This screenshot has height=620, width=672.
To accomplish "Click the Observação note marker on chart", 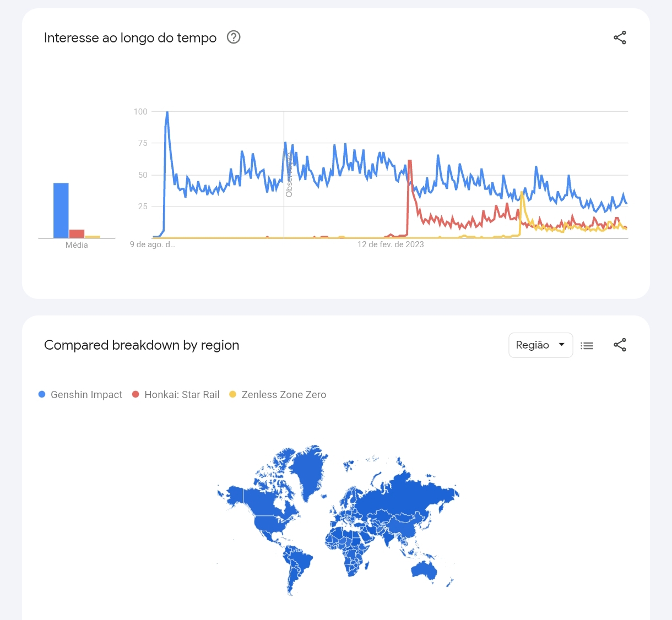I will click(x=289, y=176).
